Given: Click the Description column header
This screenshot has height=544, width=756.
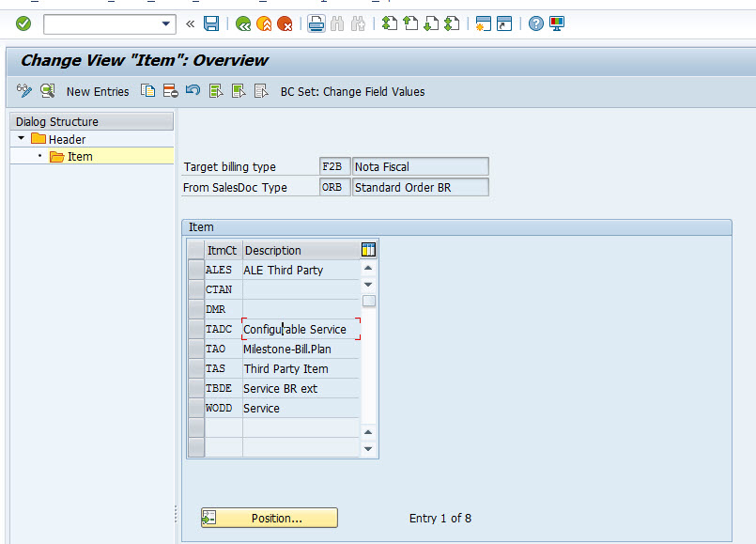Looking at the screenshot, I should tap(301, 250).
